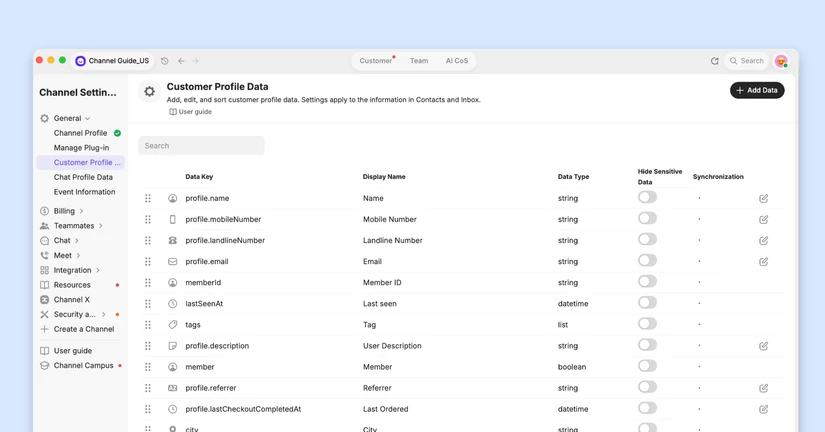This screenshot has height=432, width=825.
Task: Click the clock icon of lastSeenAt row
Action: [x=173, y=304]
